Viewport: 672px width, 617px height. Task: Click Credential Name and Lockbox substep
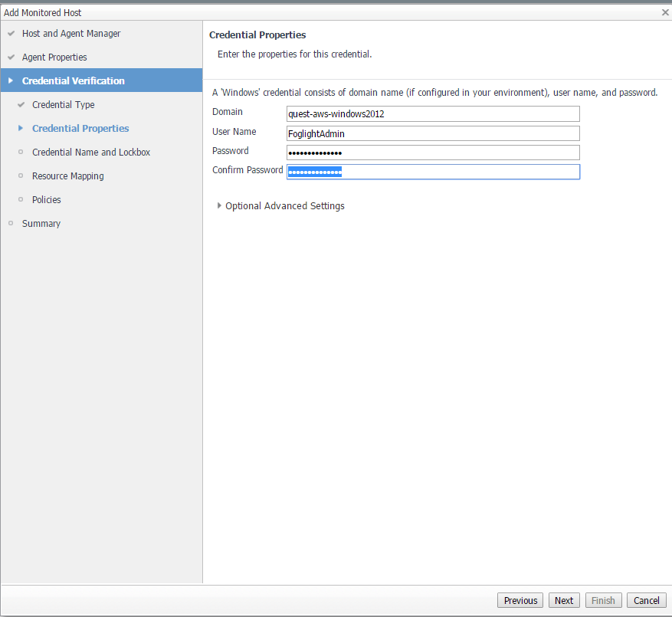tap(91, 153)
